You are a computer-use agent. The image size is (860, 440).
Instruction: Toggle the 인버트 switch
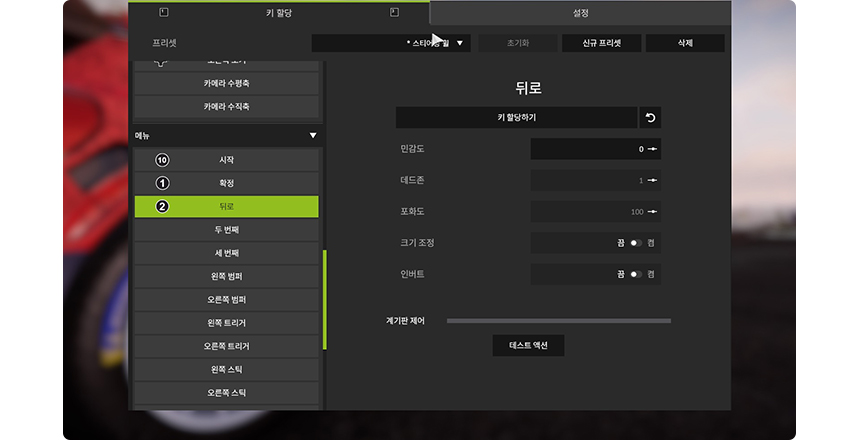coord(635,274)
